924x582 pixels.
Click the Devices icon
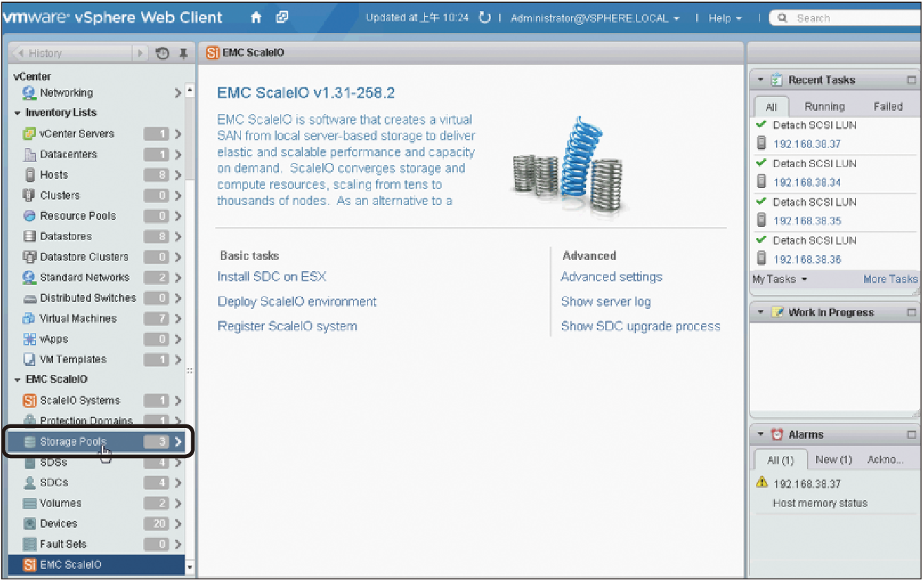pos(30,524)
